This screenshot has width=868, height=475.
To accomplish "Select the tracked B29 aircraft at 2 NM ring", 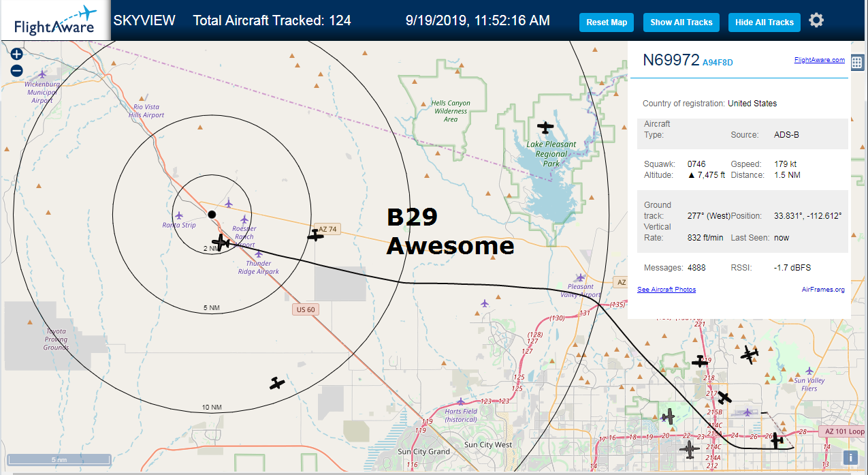I will (221, 241).
